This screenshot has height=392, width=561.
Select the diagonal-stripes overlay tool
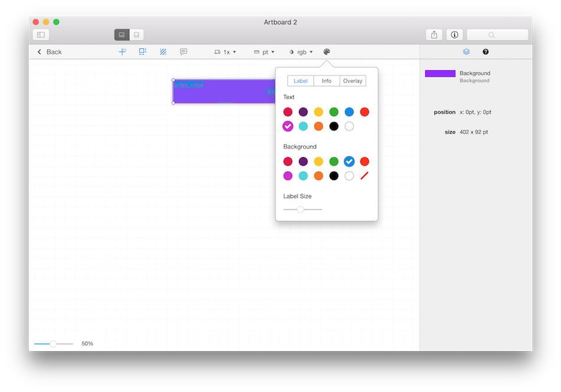point(163,52)
